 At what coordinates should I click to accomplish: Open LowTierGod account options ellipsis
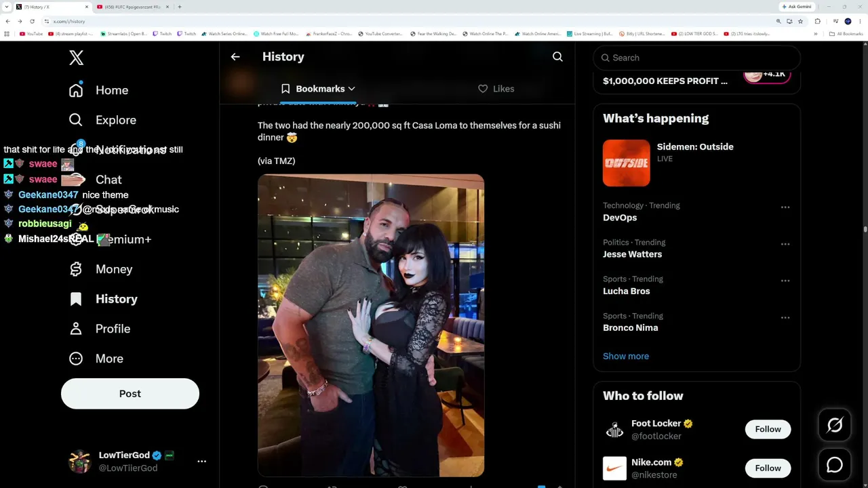pos(201,461)
